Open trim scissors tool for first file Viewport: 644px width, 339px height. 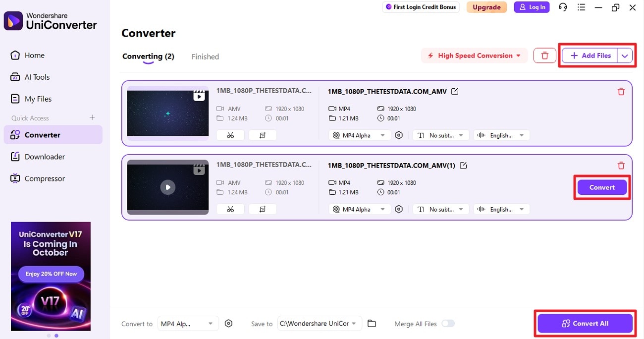coord(230,135)
